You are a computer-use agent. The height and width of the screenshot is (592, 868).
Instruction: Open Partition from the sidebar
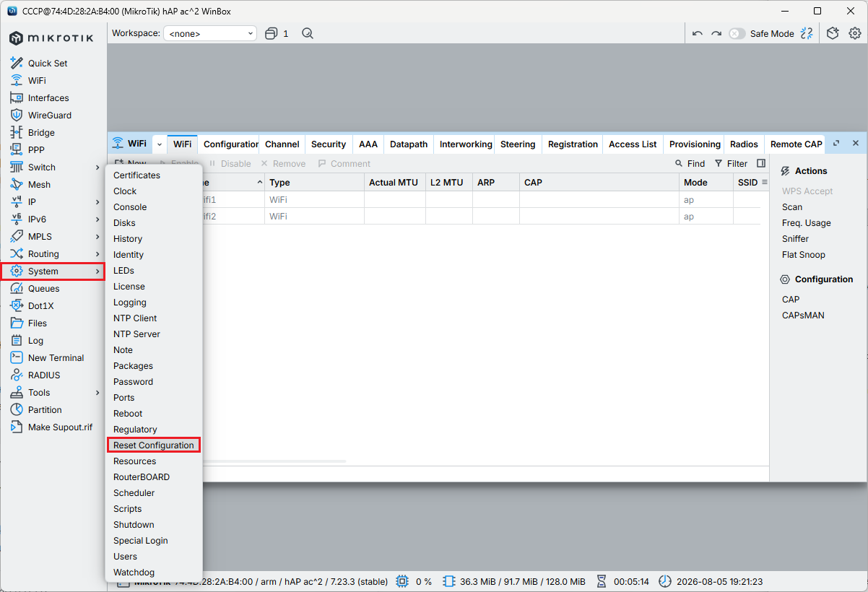(45, 410)
